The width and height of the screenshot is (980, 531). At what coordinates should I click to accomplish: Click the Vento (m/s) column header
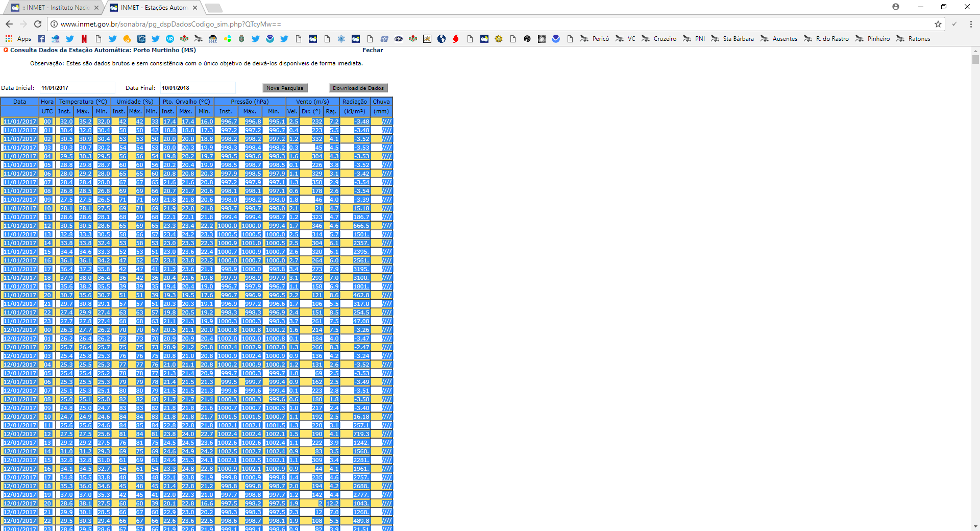click(312, 102)
